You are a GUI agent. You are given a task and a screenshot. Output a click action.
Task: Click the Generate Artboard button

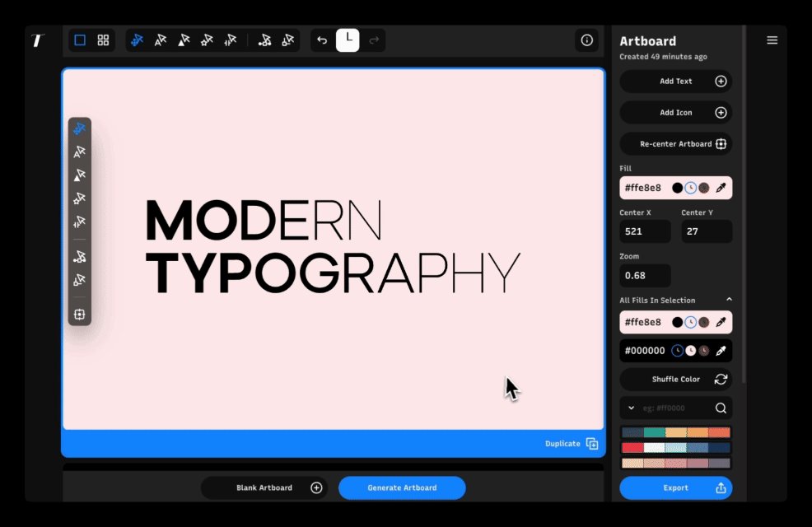click(402, 487)
